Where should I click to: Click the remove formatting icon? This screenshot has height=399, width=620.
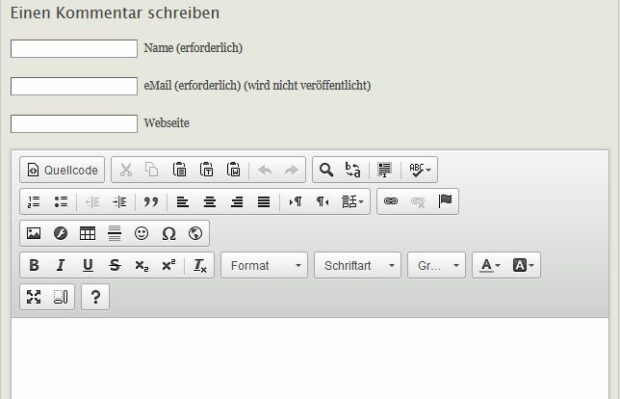200,265
